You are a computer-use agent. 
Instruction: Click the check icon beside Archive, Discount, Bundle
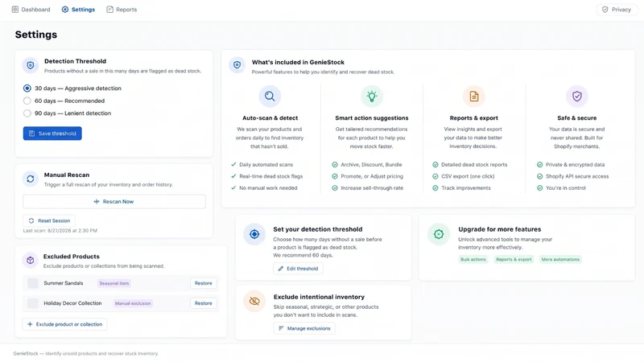coord(335,165)
